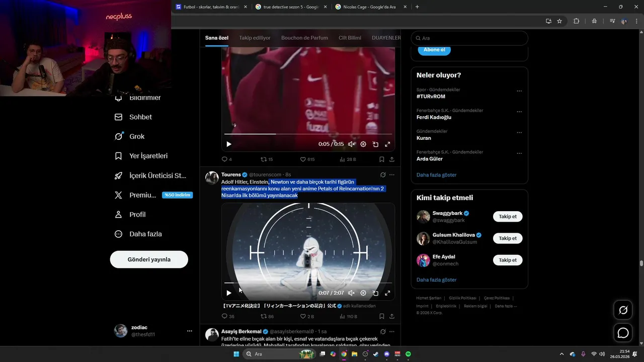Open options for Arda Güler trend

coord(519,153)
